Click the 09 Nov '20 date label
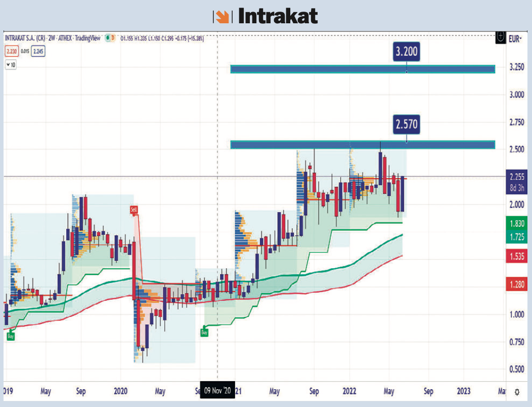 217,390
